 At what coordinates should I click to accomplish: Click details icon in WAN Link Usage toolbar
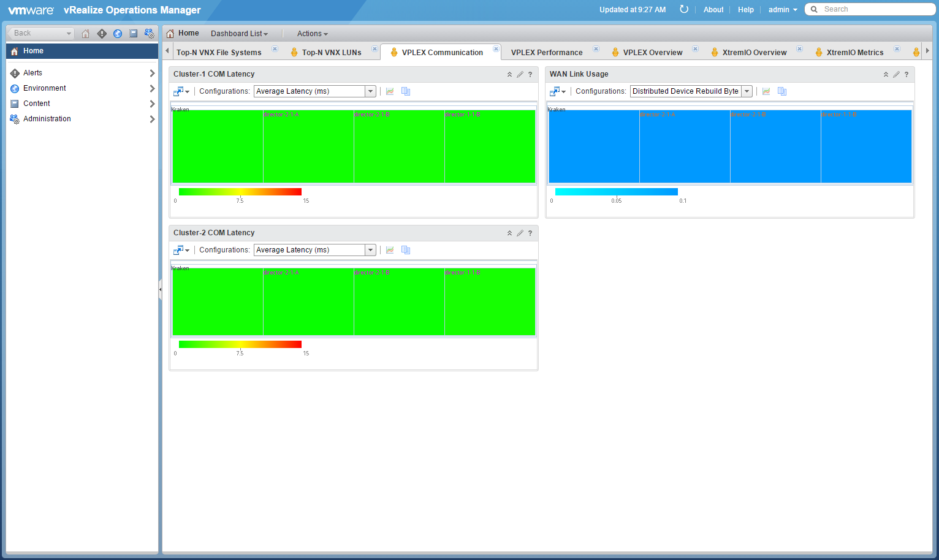pos(782,91)
